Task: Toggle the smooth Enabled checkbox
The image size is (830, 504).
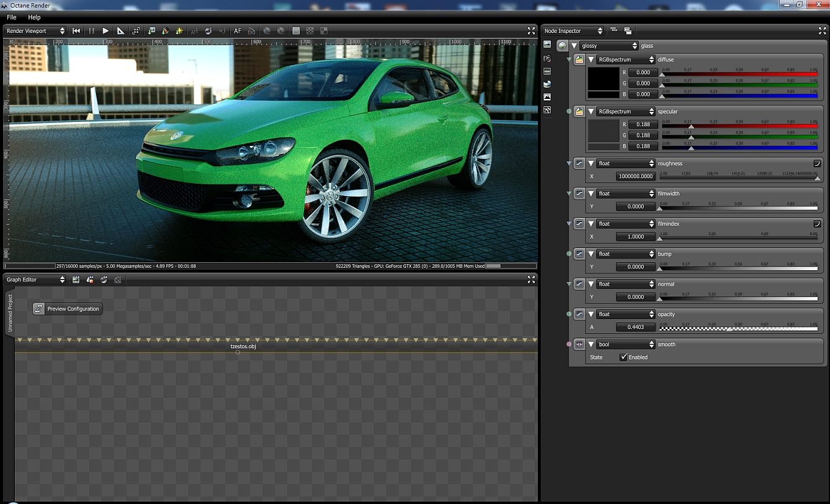Action: click(623, 357)
